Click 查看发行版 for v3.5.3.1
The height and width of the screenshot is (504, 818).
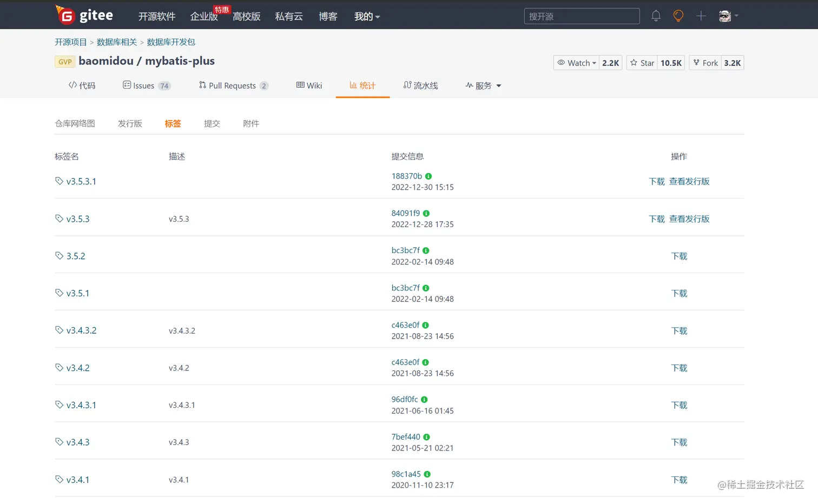(689, 182)
